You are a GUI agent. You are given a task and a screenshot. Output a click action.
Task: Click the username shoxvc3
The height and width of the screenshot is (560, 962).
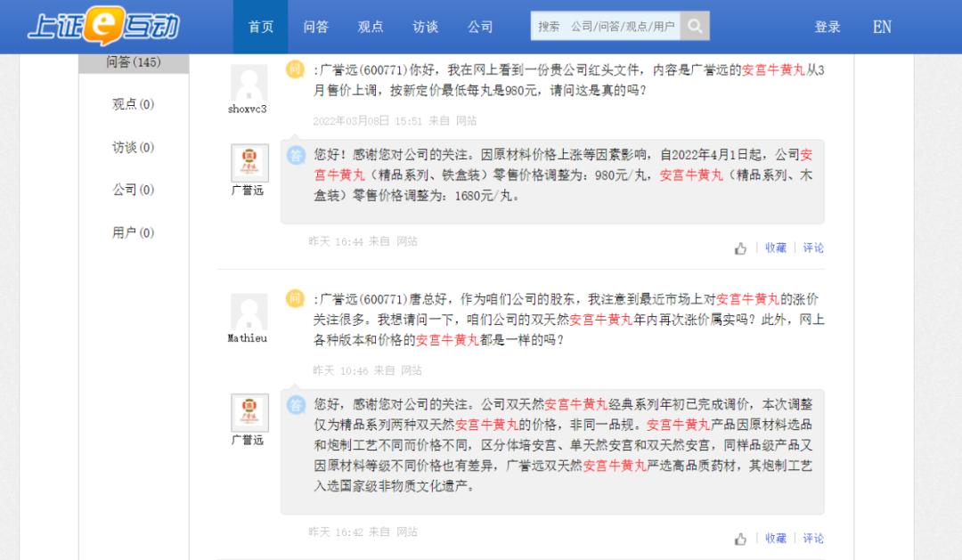[248, 110]
